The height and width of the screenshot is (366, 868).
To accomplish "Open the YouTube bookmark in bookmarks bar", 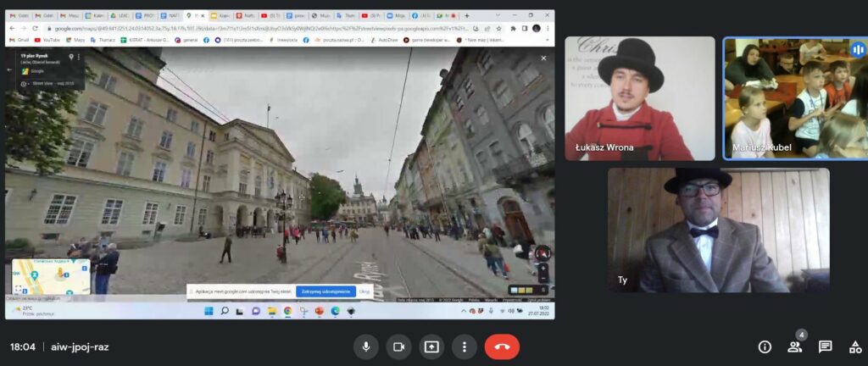I will tap(47, 40).
